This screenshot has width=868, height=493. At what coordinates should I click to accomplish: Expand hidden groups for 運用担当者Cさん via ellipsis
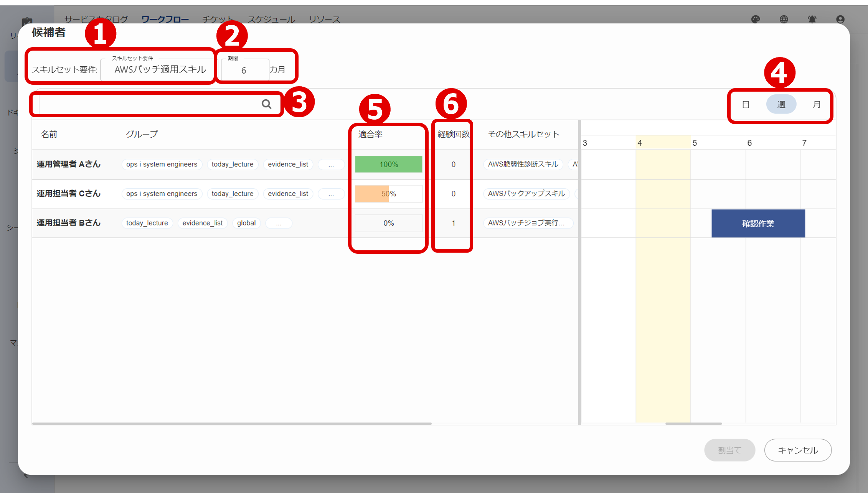[331, 194]
